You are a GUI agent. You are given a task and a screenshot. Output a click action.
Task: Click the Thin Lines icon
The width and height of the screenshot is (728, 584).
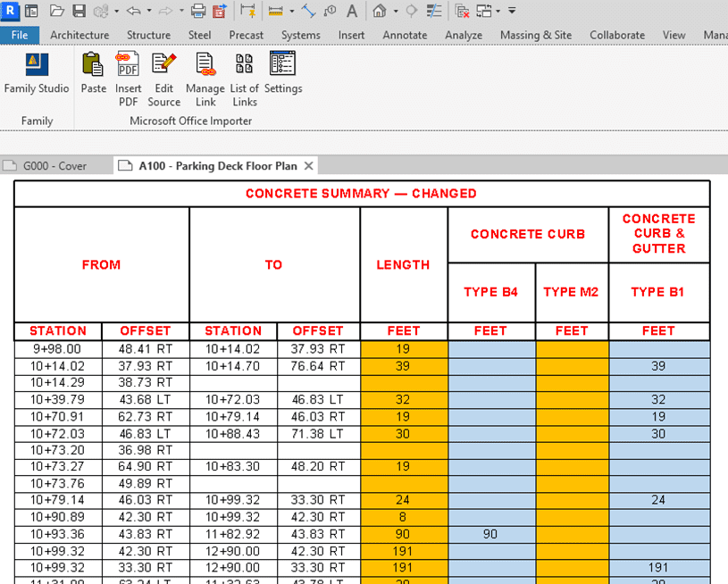(434, 11)
